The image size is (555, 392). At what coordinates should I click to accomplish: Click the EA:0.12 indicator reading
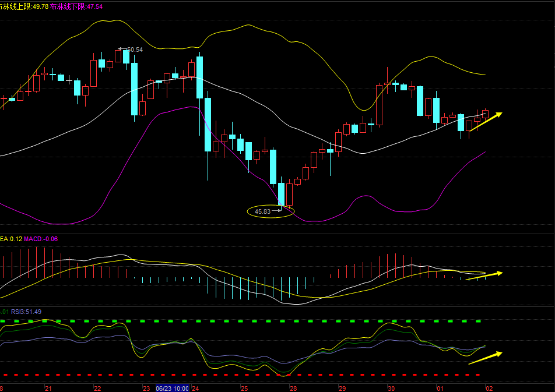pos(11,239)
